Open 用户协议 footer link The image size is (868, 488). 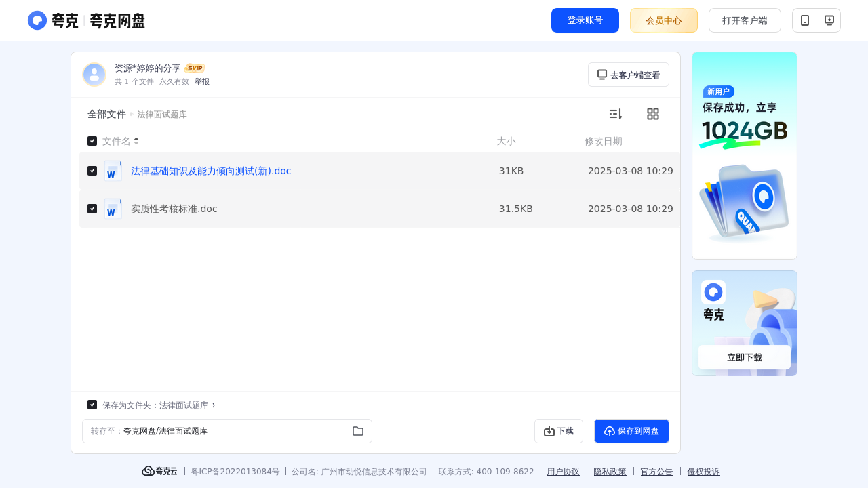click(x=564, y=472)
